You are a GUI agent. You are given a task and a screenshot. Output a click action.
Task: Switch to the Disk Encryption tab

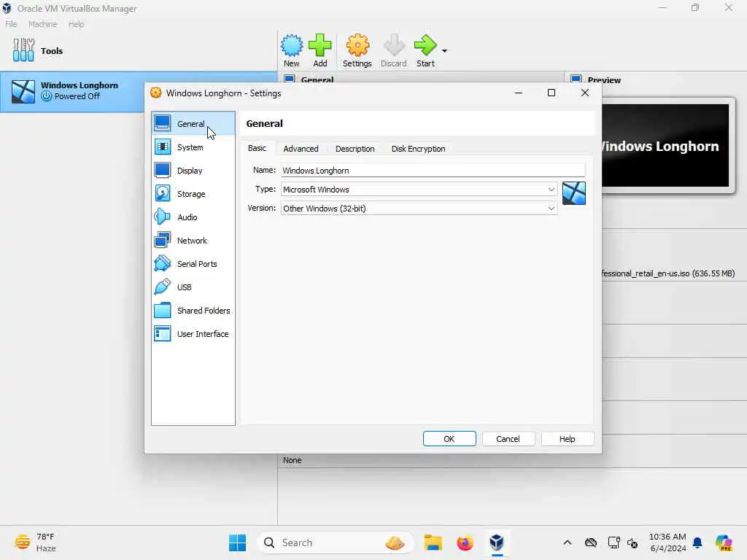[x=418, y=149]
